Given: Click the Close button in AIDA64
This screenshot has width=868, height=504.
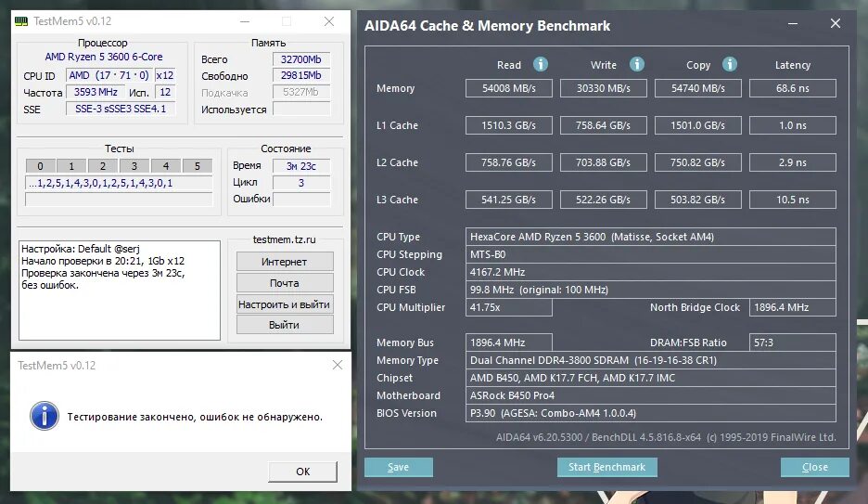Looking at the screenshot, I should pyautogui.click(x=815, y=467).
